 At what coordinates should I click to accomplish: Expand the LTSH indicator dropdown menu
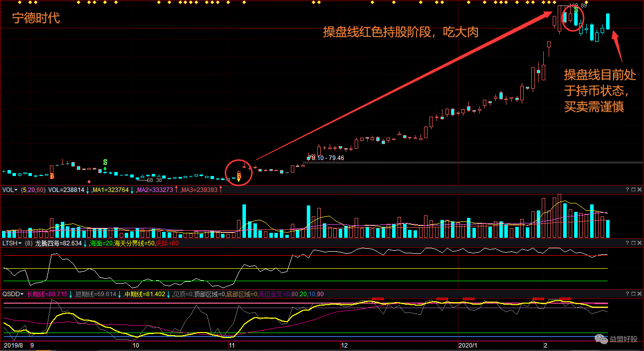point(19,243)
